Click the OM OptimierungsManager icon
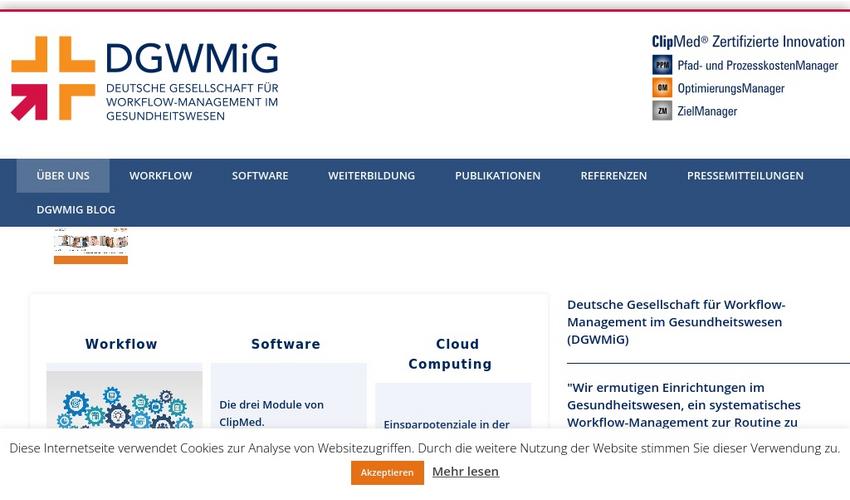850x500 pixels. [662, 88]
